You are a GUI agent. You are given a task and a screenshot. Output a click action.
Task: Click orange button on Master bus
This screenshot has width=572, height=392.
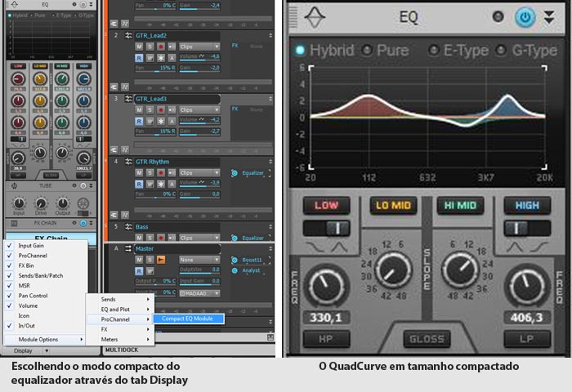coord(160,260)
